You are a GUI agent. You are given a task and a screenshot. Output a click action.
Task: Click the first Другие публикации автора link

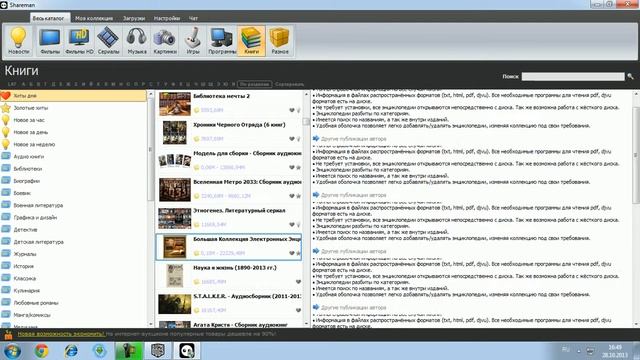click(353, 139)
